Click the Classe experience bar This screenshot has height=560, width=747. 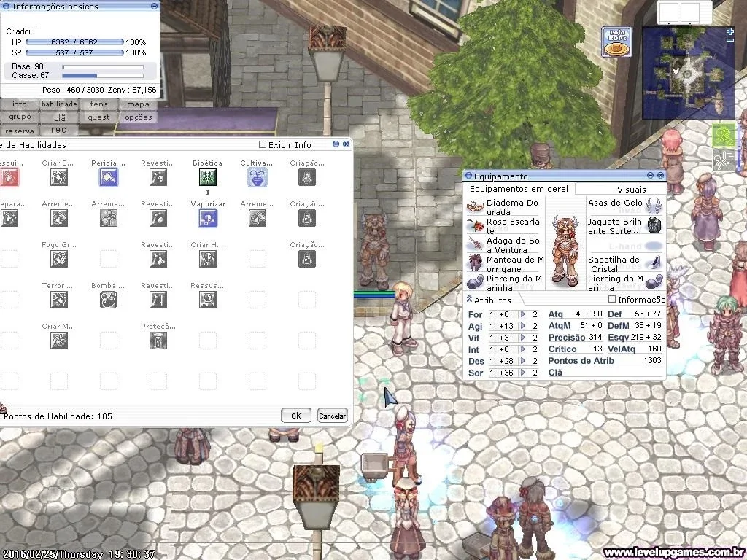pyautogui.click(x=103, y=76)
